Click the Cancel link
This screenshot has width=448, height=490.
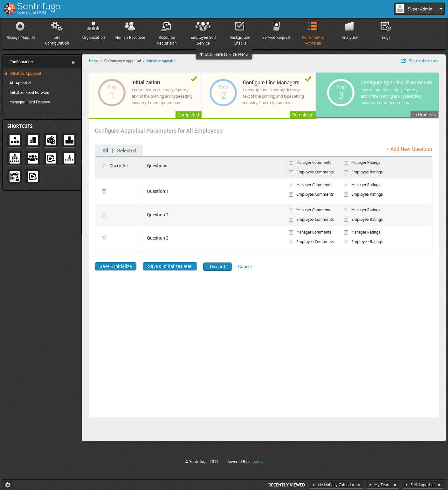pyautogui.click(x=245, y=267)
